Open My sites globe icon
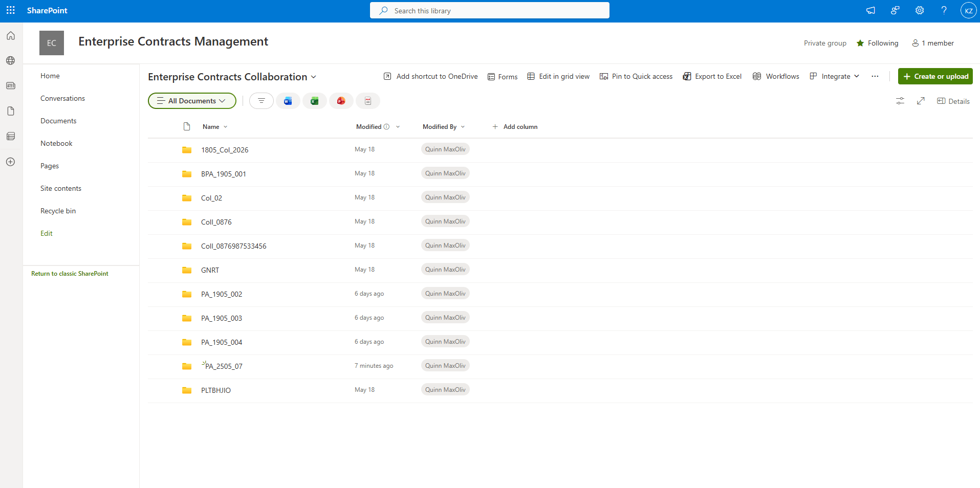Viewport: 980px width, 488px height. click(11, 60)
